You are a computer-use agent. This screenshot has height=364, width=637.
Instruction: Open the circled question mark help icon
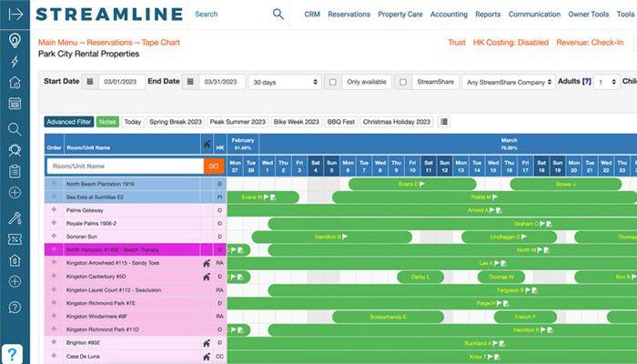[x=15, y=308]
